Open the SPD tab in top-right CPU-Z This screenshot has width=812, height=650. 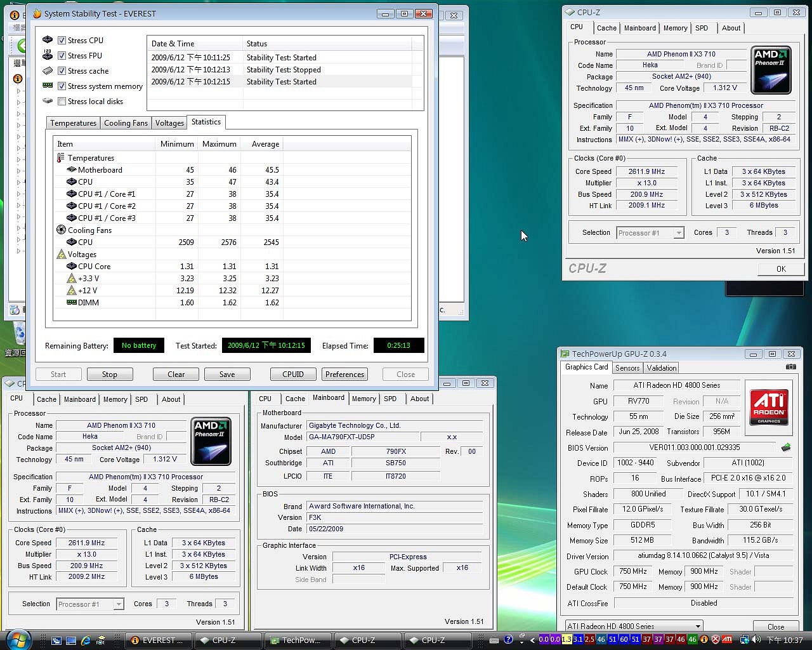pyautogui.click(x=702, y=28)
